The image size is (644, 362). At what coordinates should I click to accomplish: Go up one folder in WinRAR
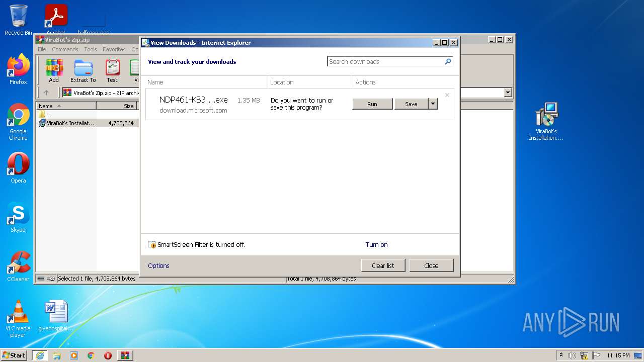[46, 93]
